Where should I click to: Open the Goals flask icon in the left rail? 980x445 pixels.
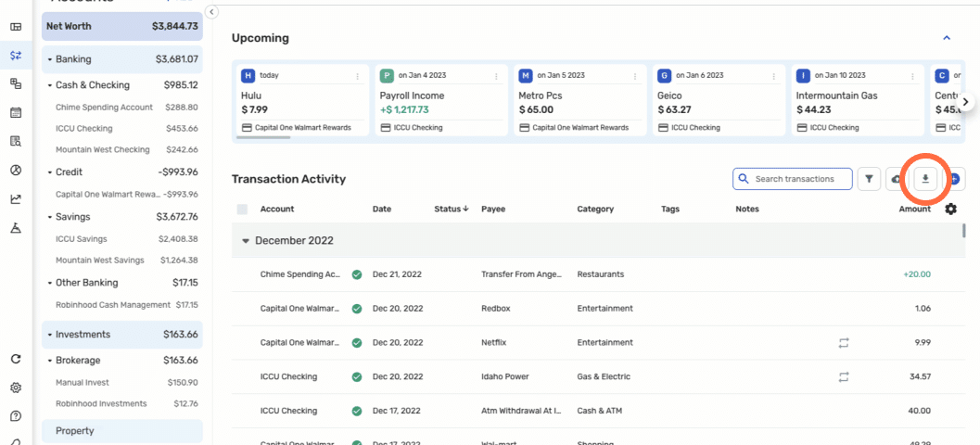(x=17, y=228)
